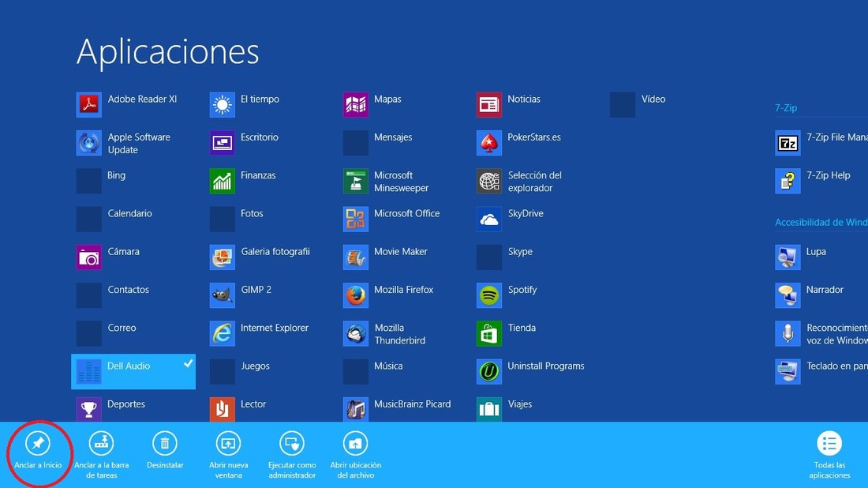This screenshot has width=868, height=488.
Task: Open the Mozilla Firefox icon
Action: (355, 295)
